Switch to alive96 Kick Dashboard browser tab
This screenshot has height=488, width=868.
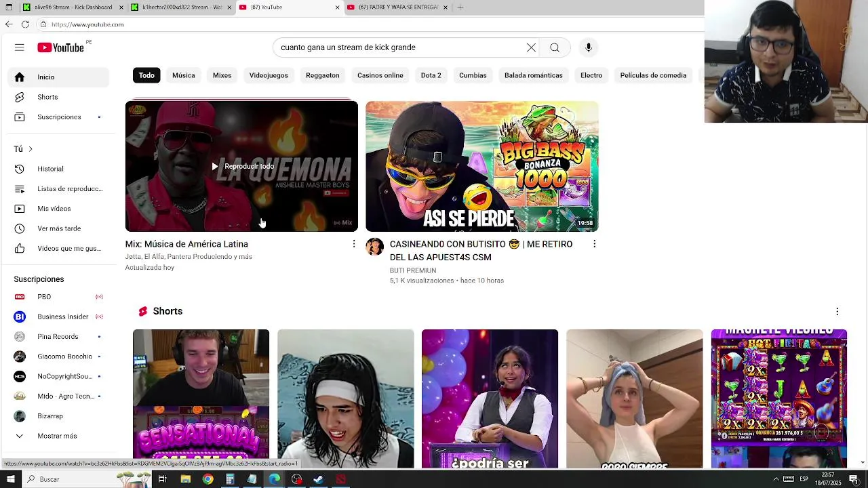pyautogui.click(x=73, y=7)
